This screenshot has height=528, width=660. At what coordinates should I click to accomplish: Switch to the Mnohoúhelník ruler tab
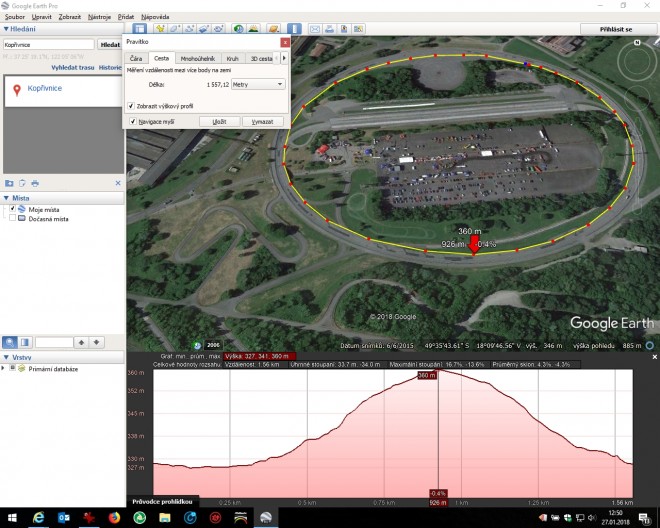point(198,59)
